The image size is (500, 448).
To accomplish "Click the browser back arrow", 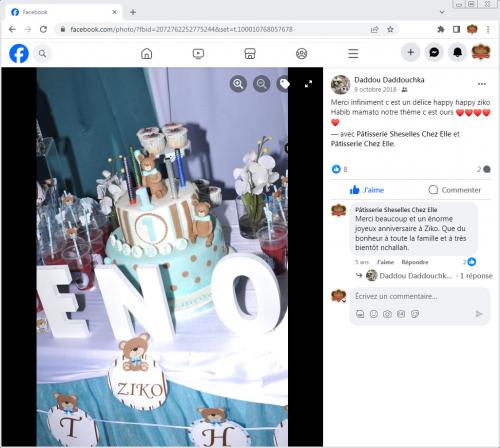I will coord(12,29).
